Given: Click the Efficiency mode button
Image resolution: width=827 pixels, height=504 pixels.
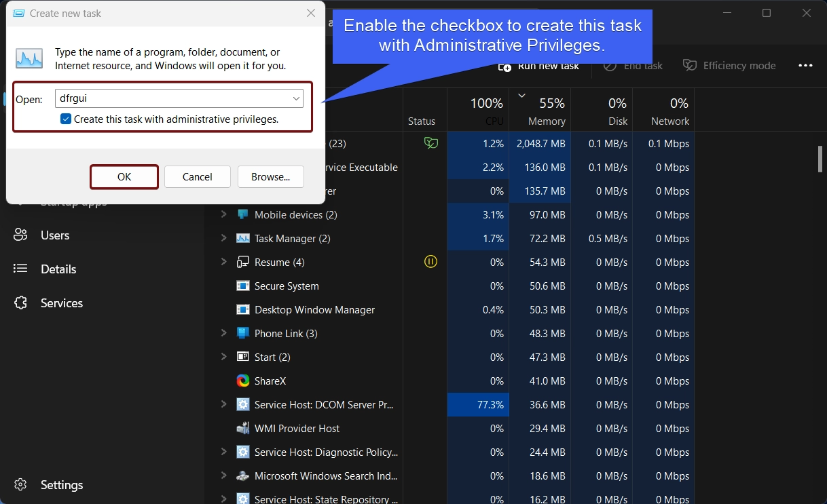Looking at the screenshot, I should click(x=729, y=66).
